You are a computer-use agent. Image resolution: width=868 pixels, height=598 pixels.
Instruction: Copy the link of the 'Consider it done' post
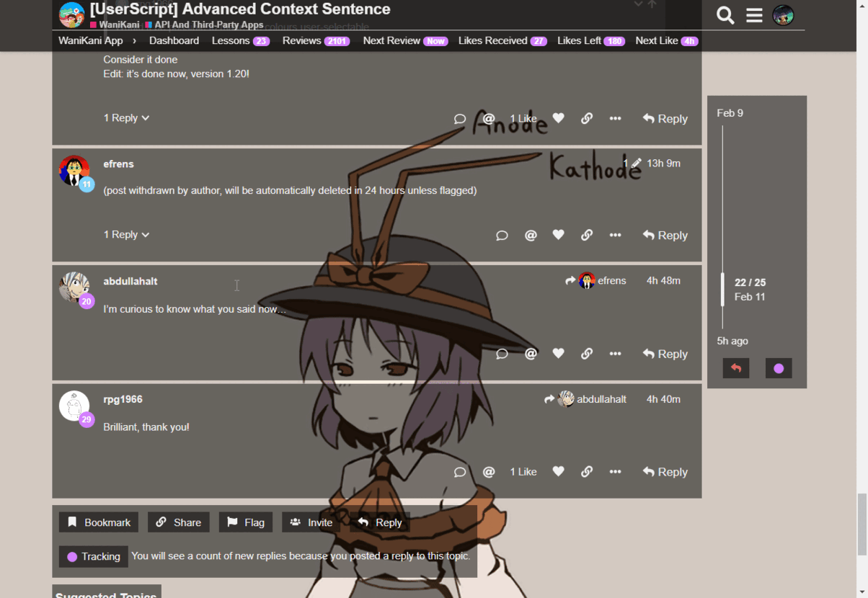tap(587, 119)
